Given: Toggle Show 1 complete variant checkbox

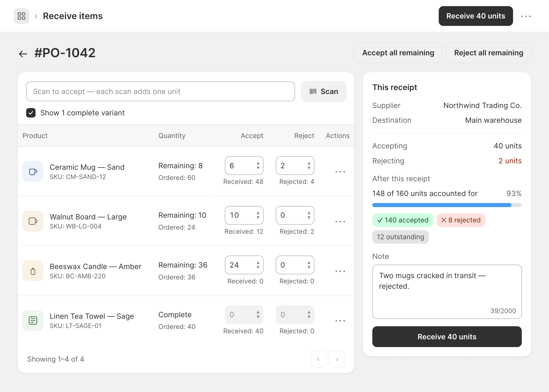Looking at the screenshot, I should 31,113.
